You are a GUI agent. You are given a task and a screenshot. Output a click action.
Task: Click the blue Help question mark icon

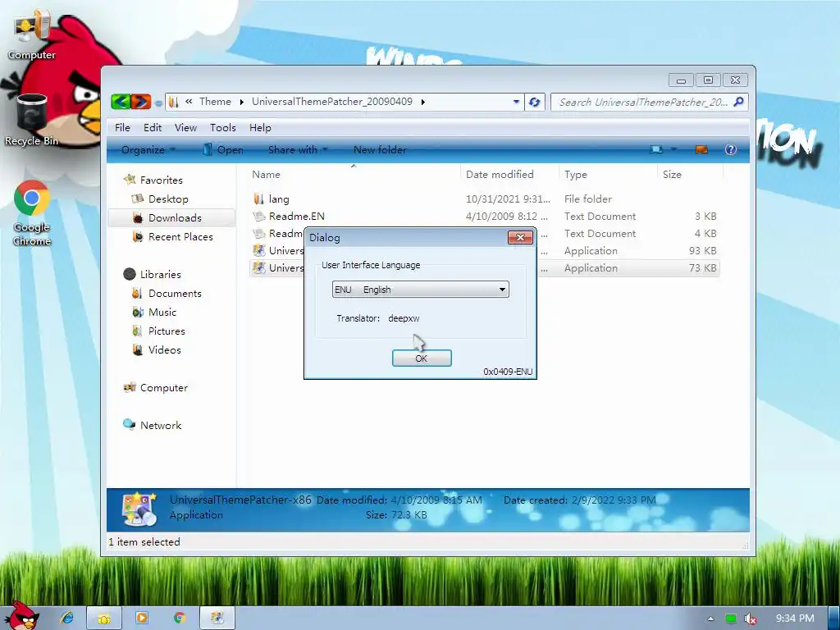[x=731, y=149]
